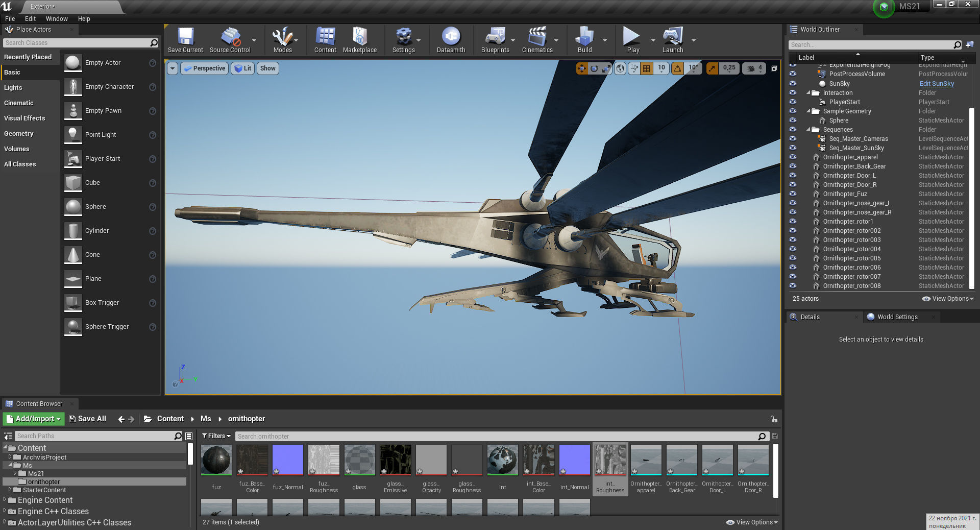The image size is (980, 530).
Task: Toggle scale snapping in viewport
Action: tap(712, 68)
